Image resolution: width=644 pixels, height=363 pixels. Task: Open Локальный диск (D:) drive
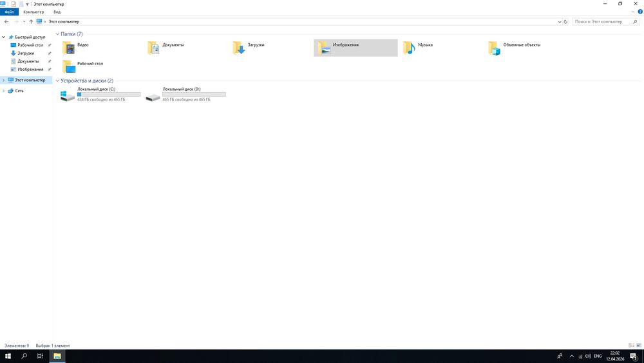[185, 94]
